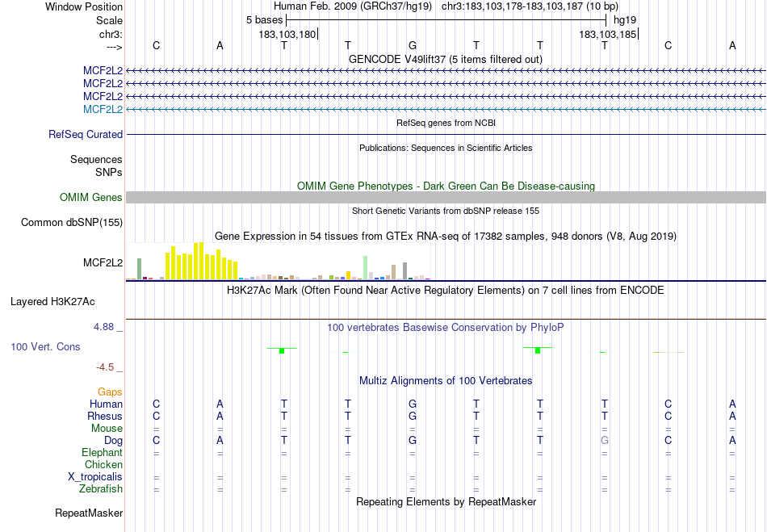Select the Rhesus alignment row label
Image resolution: width=767 pixels, height=532 pixels.
pyautogui.click(x=105, y=416)
